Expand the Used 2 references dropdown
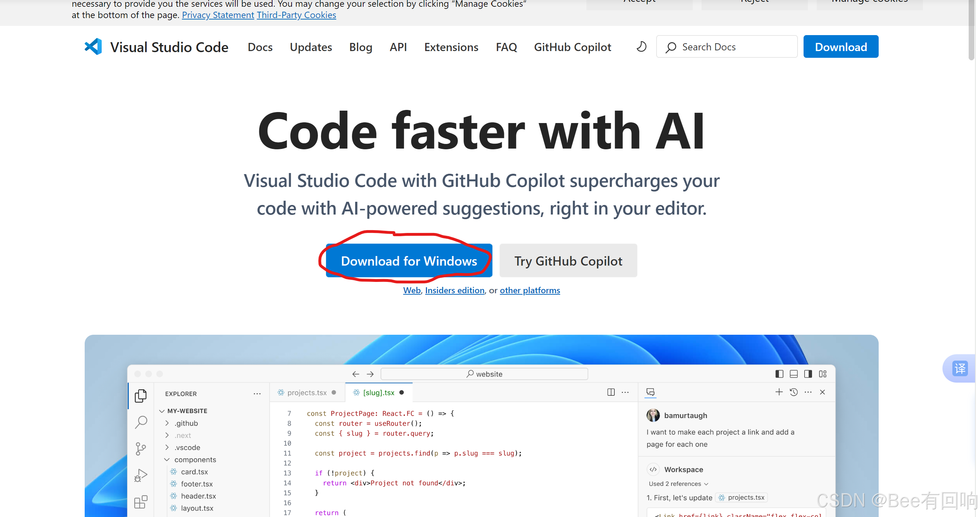The height and width of the screenshot is (517, 980). pos(678,484)
